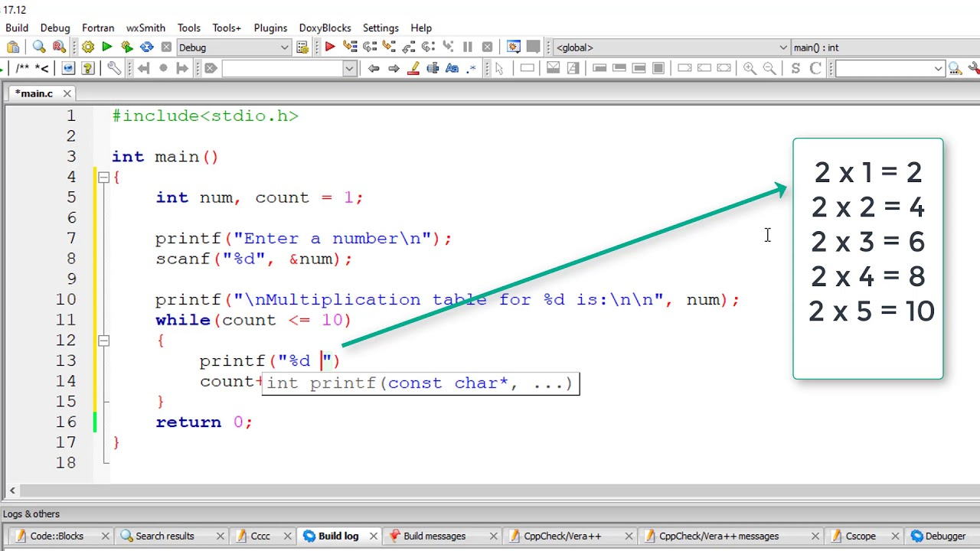
Task: Open the DoxyBlocks menu
Action: pos(325,28)
